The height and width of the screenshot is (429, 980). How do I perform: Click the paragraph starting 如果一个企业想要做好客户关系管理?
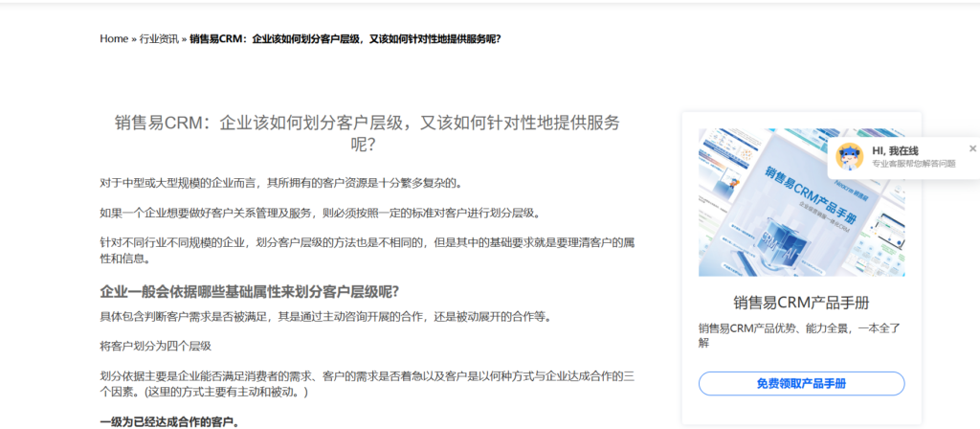point(320,213)
